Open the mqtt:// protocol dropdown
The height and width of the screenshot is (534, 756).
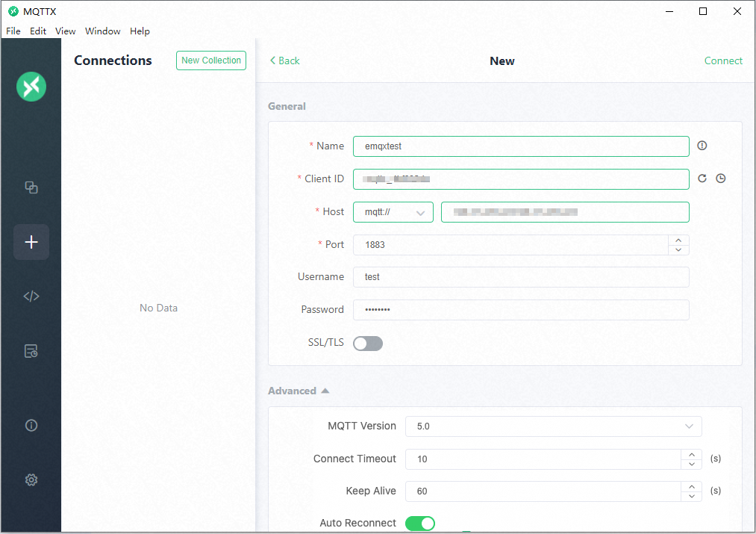pos(393,212)
